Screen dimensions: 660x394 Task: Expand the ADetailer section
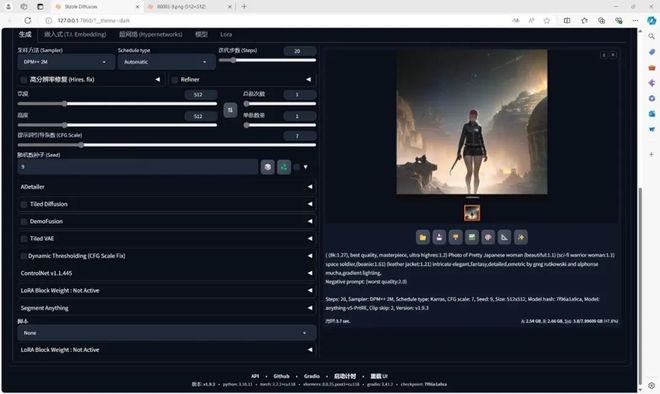(x=167, y=187)
